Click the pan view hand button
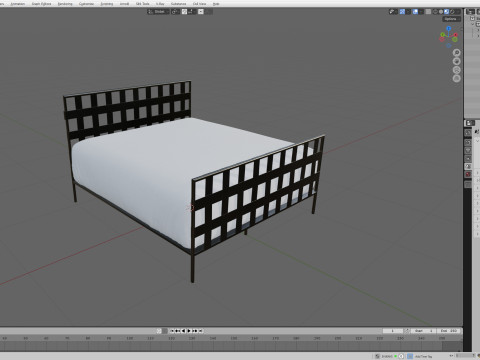This screenshot has width=480, height=360. click(x=456, y=61)
